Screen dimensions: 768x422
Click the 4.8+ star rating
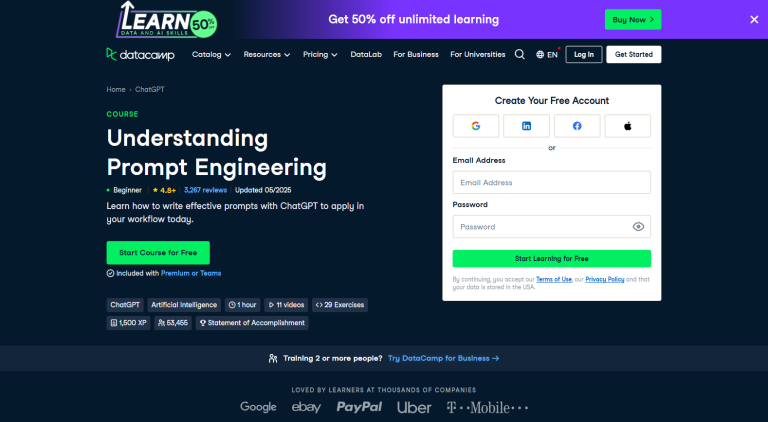(164, 190)
